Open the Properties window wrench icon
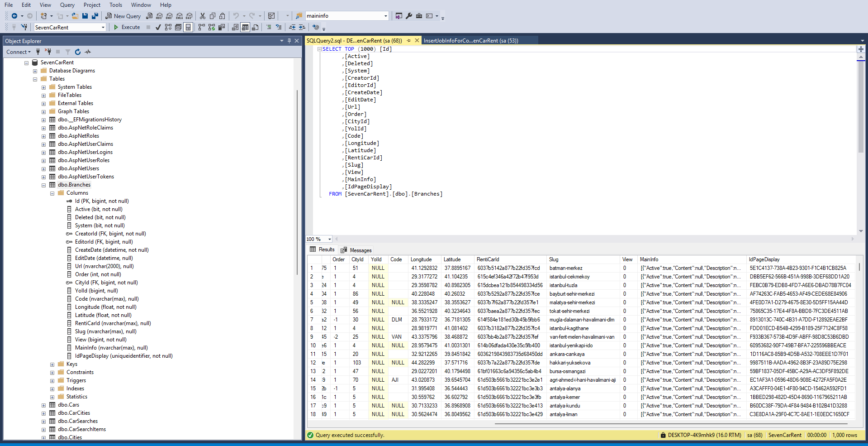868x446 pixels. coord(409,16)
